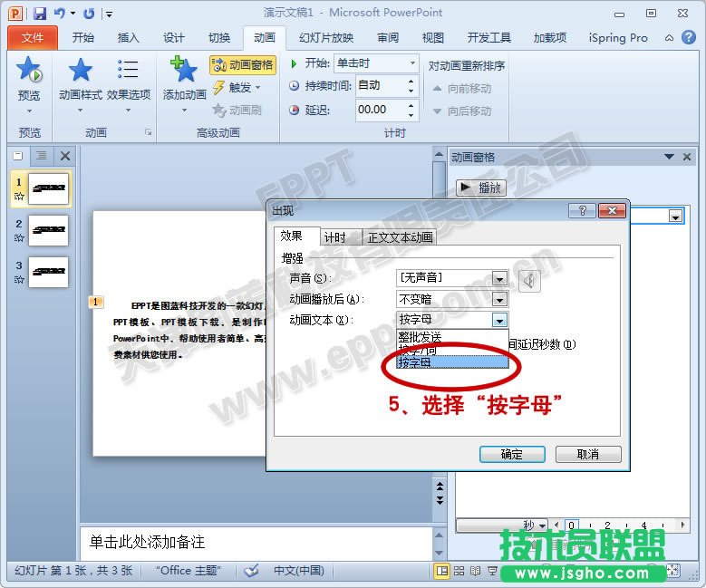
Task: Click the Undo arrow icon
Action: [x=60, y=14]
